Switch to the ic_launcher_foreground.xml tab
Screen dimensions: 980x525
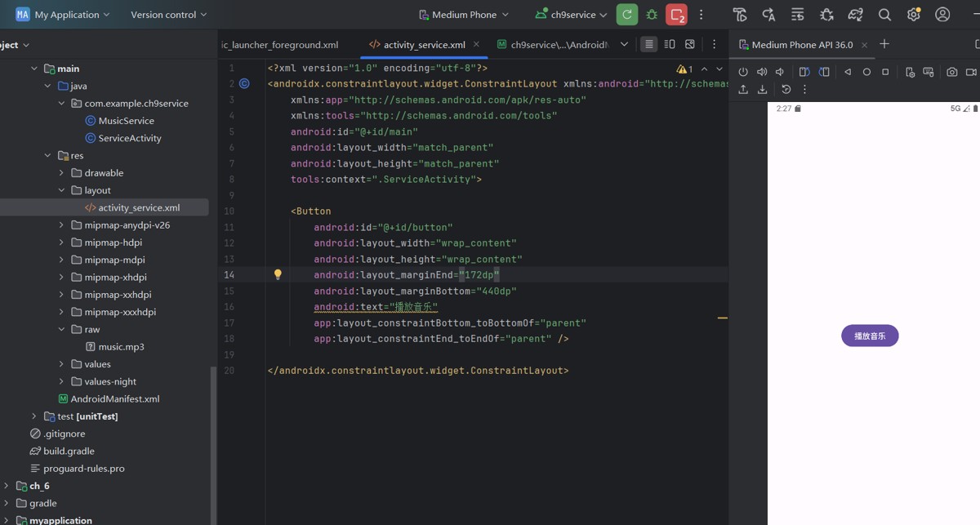(279, 45)
